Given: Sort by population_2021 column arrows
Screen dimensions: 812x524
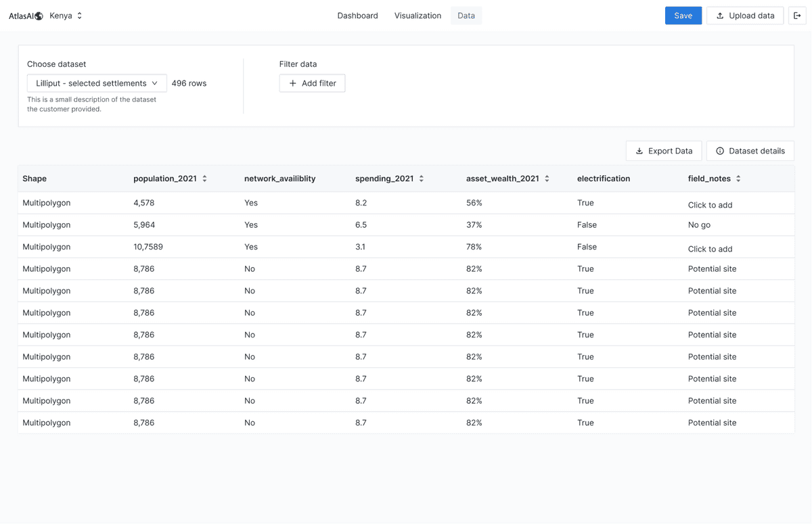Looking at the screenshot, I should [204, 179].
